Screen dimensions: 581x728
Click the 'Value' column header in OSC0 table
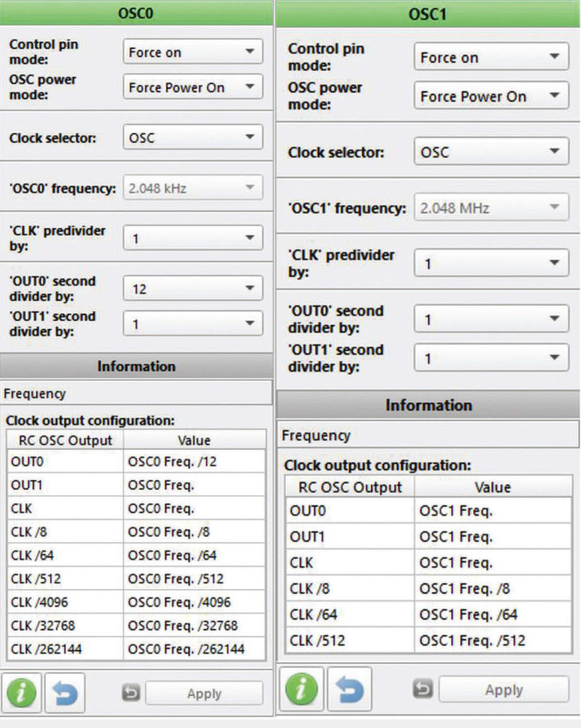[x=194, y=440]
